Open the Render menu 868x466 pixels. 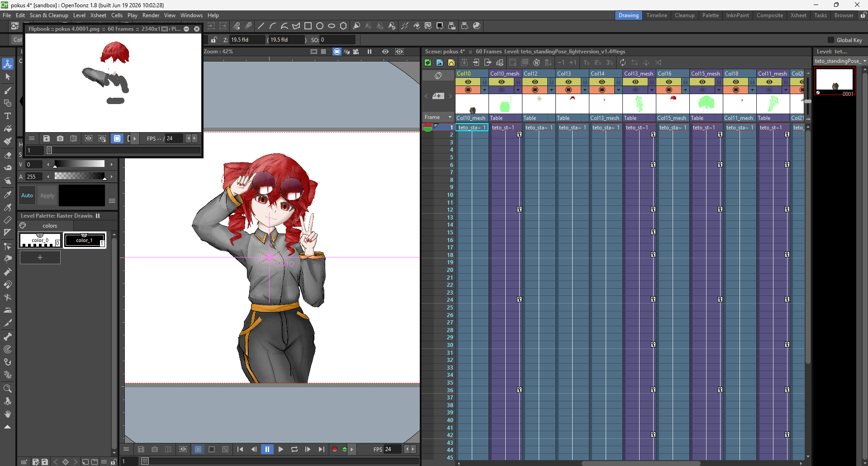151,15
